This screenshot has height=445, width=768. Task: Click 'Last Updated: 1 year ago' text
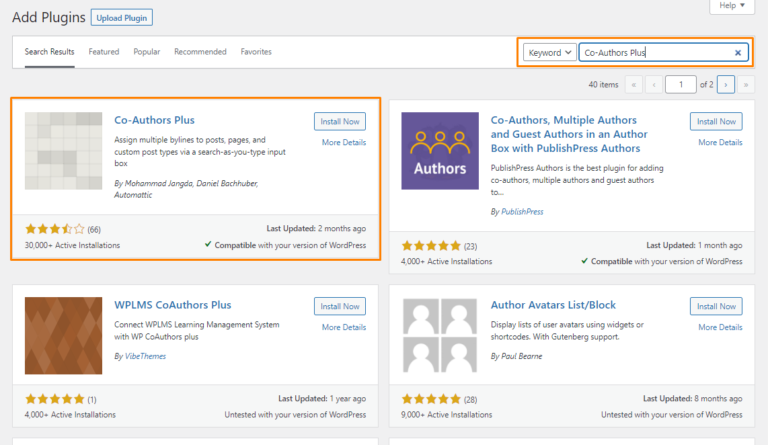click(x=322, y=398)
